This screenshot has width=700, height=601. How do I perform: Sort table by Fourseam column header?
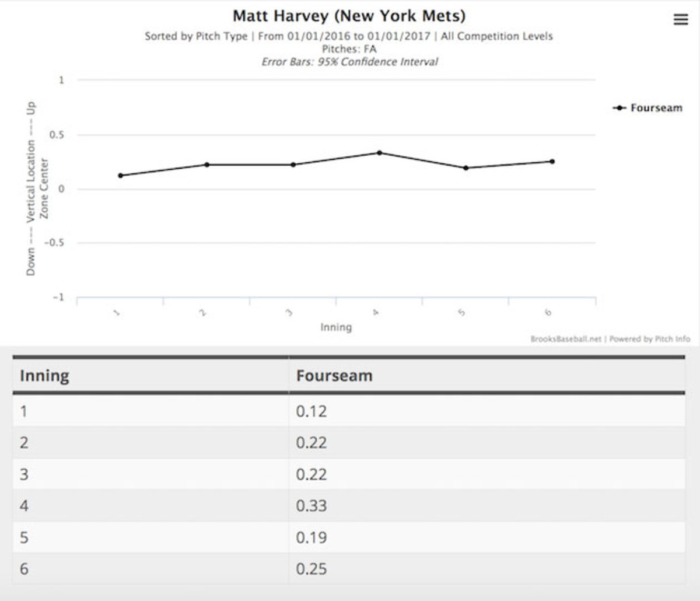(334, 376)
